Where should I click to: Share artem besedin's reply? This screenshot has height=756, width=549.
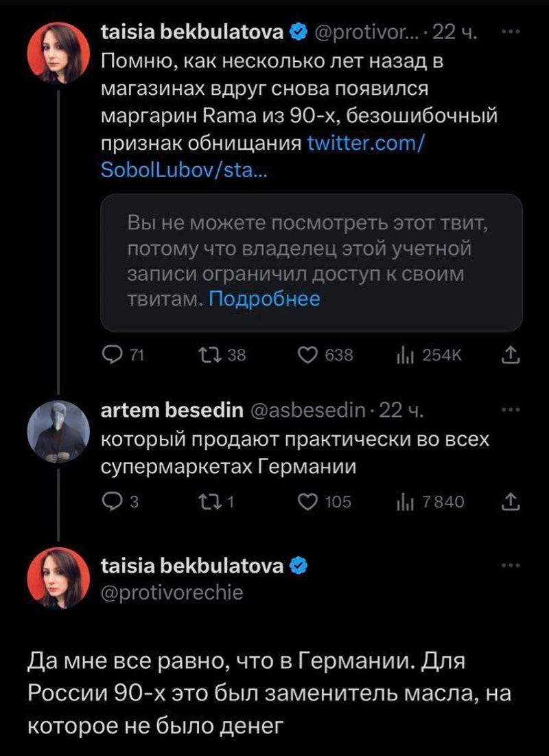(x=512, y=502)
